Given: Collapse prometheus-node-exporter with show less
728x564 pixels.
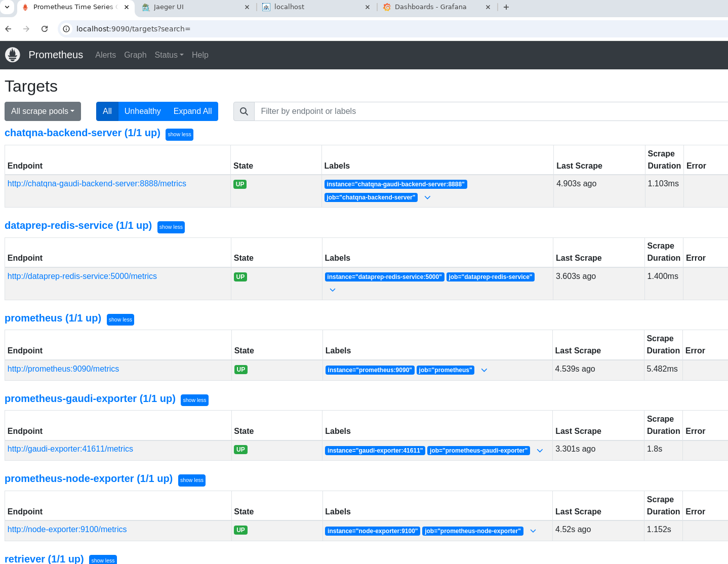Looking at the screenshot, I should pyautogui.click(x=192, y=480).
